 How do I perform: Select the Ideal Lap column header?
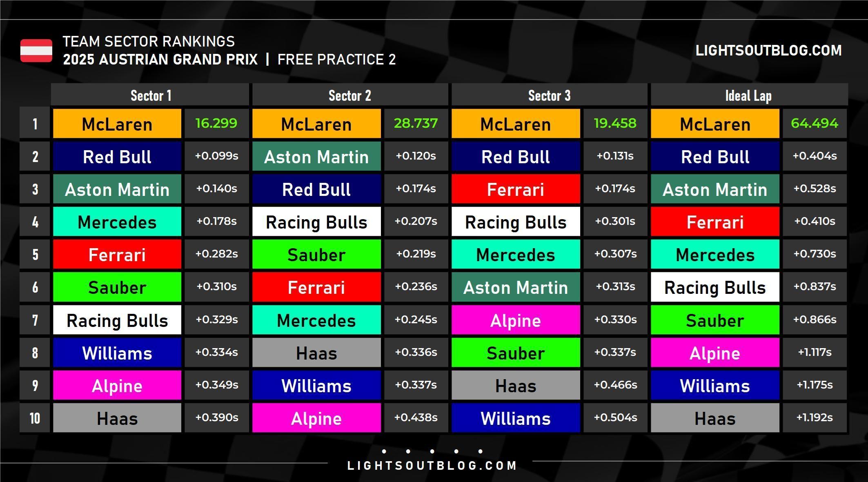point(749,96)
